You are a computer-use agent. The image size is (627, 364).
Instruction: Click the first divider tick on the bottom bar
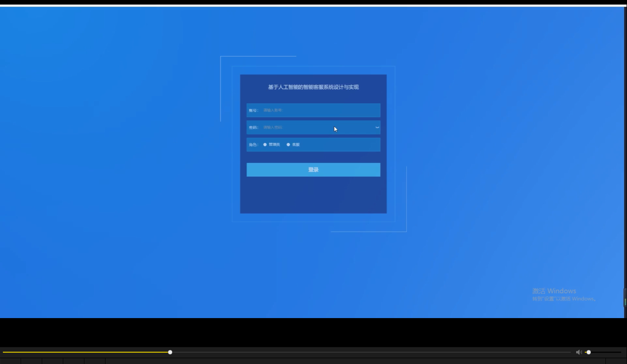(x=21, y=360)
